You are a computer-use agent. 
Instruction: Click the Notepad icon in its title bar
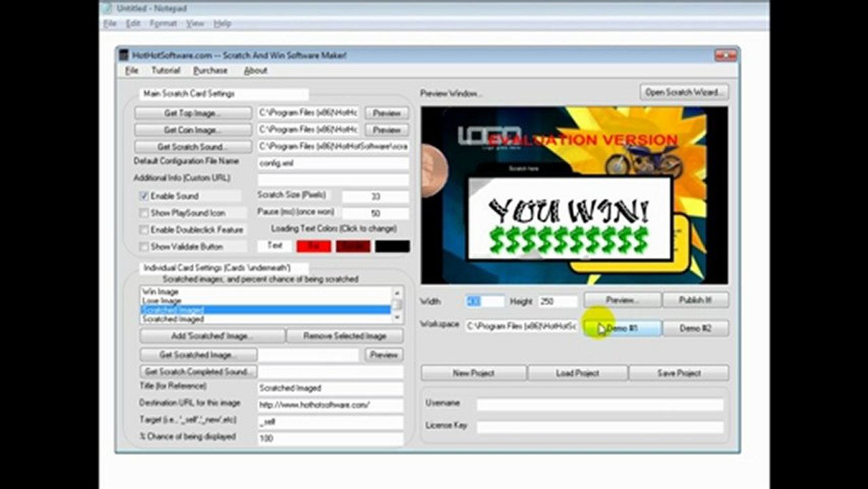107,8
